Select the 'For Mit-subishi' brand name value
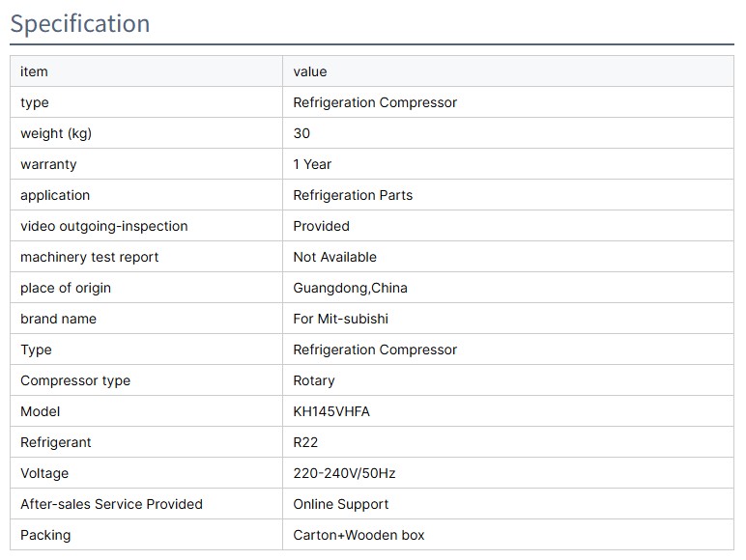Viewport: 746px width, 560px height. coord(340,319)
